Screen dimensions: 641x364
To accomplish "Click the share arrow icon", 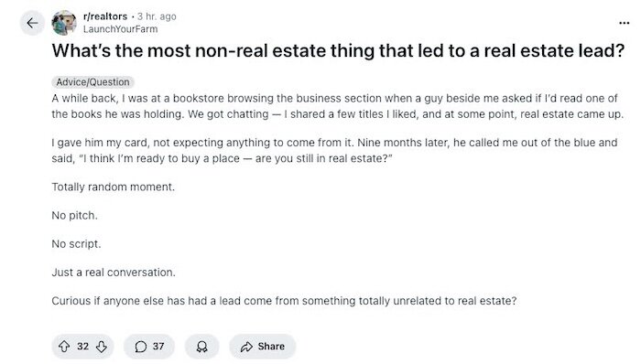I will pos(246,347).
